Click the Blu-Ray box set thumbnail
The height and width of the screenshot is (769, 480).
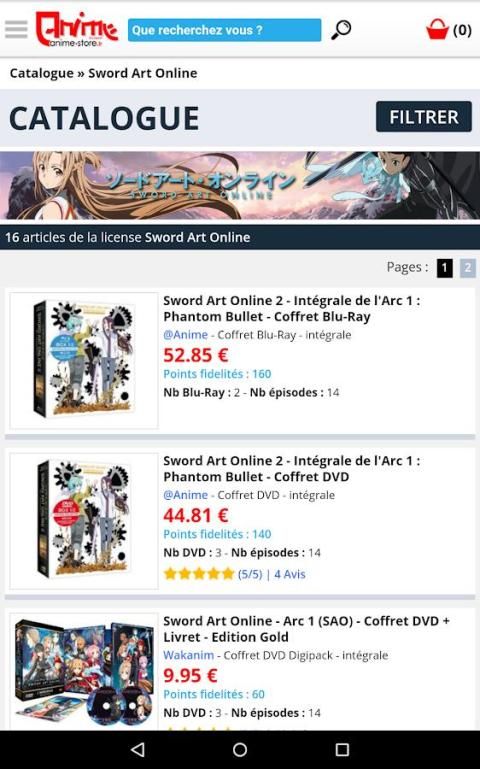click(x=84, y=360)
